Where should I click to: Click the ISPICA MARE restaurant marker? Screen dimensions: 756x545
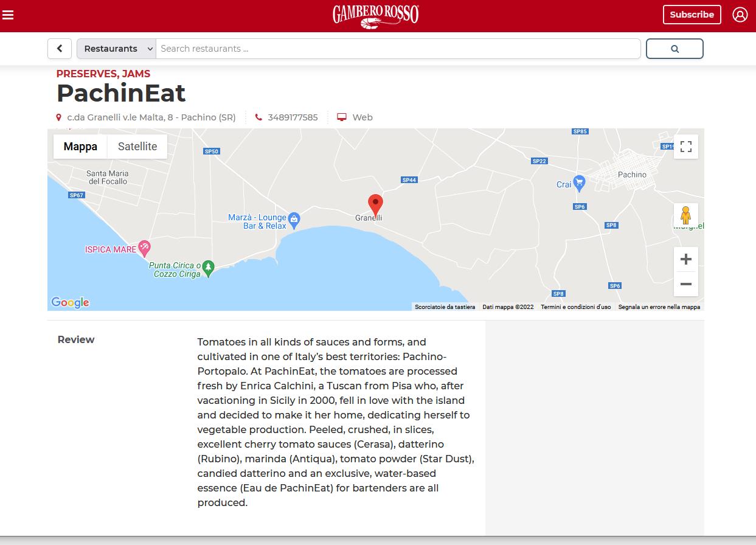click(x=144, y=248)
